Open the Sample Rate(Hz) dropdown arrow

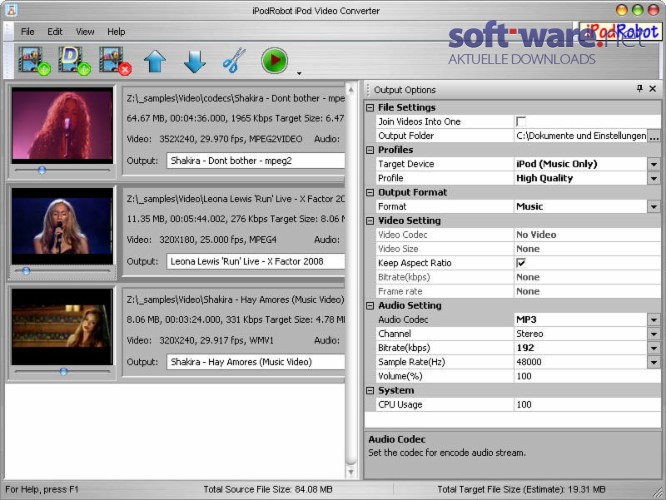(654, 362)
